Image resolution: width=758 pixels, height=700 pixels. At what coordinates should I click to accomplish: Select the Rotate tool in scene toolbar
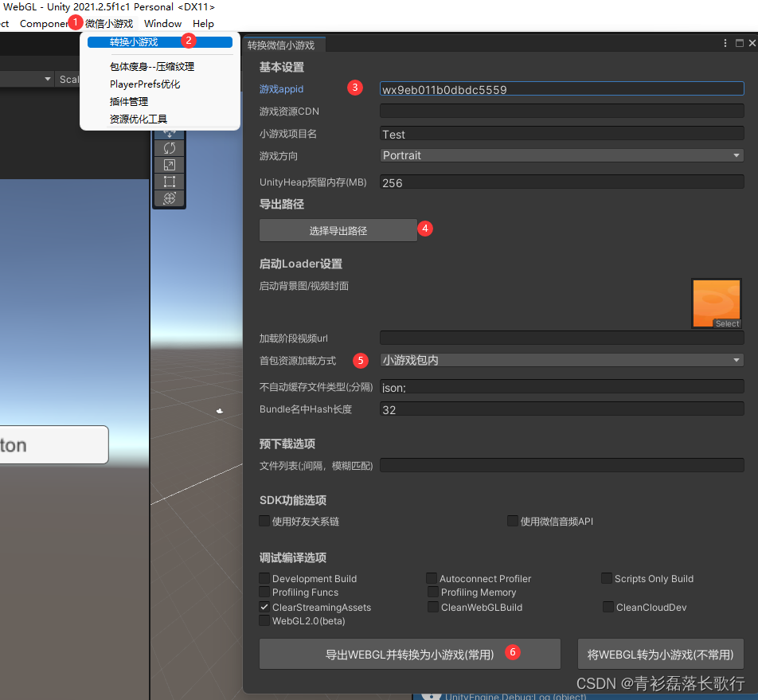[169, 148]
